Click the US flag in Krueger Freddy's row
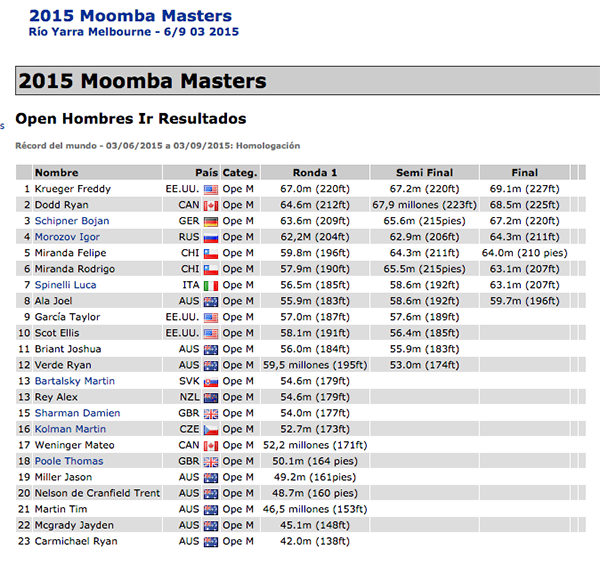The image size is (600, 565). [210, 189]
